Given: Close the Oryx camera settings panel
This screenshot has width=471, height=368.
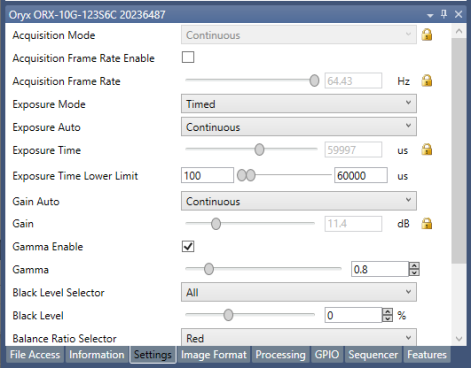Looking at the screenshot, I should 458,14.
